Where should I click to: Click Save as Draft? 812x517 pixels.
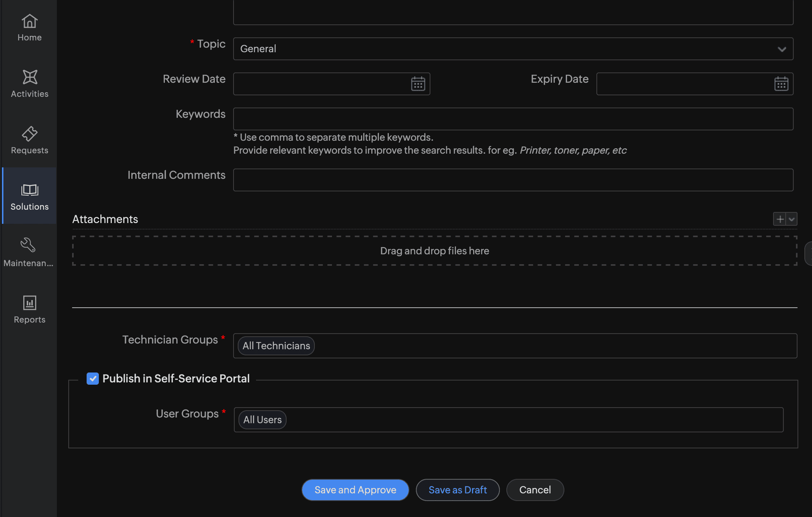coord(458,490)
